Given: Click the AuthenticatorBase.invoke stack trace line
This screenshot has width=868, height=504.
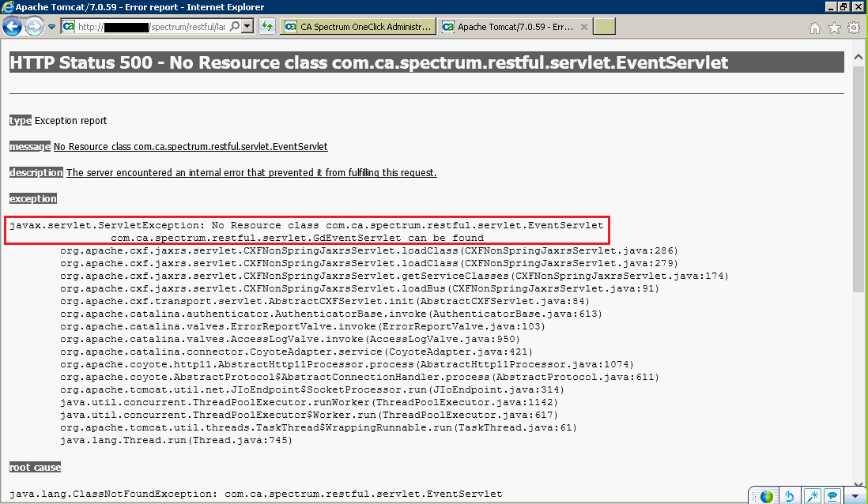Looking at the screenshot, I should point(331,314).
